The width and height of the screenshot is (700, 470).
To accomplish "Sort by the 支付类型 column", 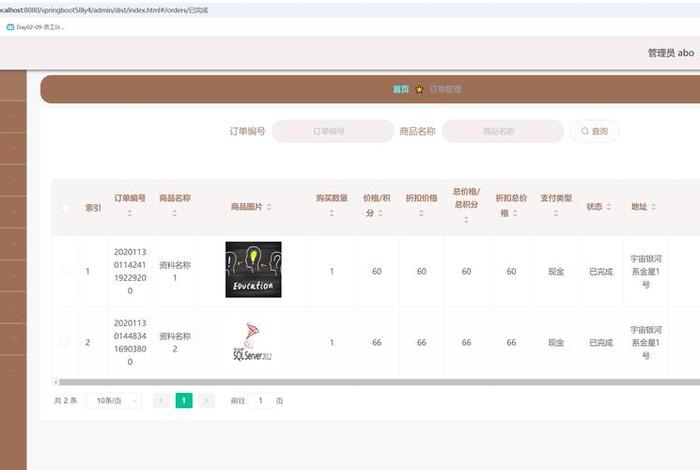I will click(x=556, y=213).
